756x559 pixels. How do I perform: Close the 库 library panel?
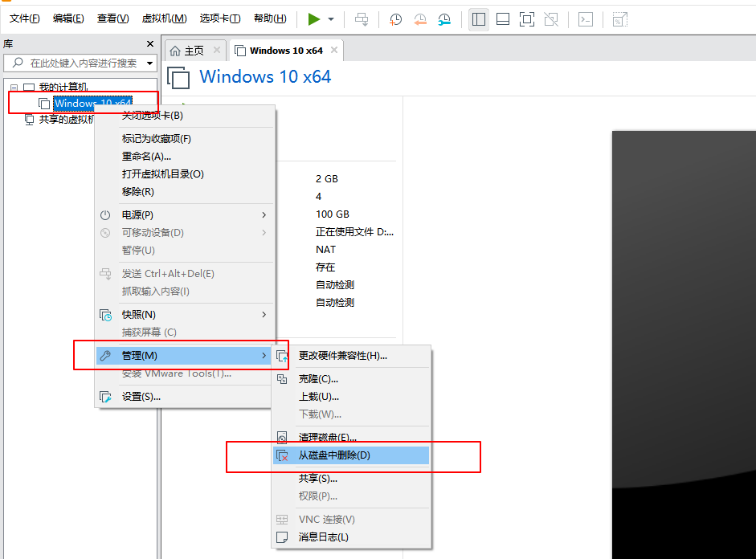pyautogui.click(x=150, y=44)
